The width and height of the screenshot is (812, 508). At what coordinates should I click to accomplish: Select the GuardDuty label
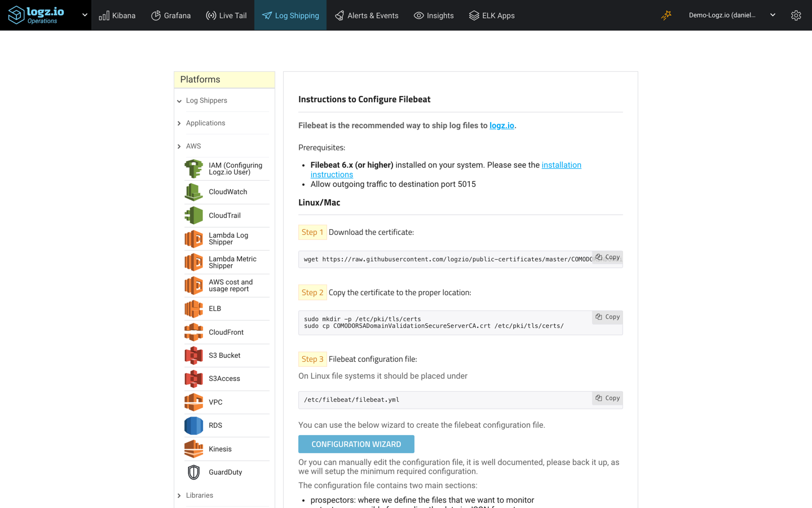pyautogui.click(x=226, y=472)
